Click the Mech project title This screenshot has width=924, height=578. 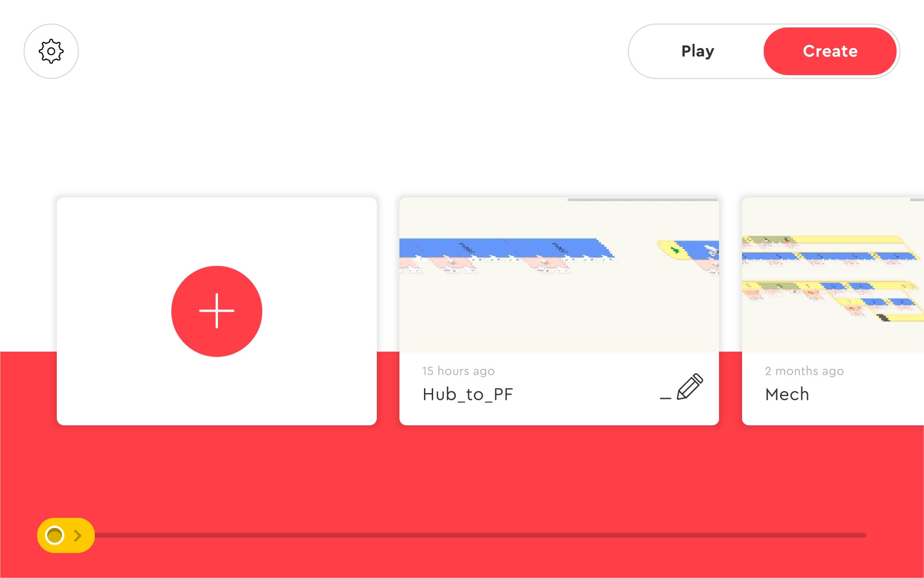pyautogui.click(x=787, y=394)
